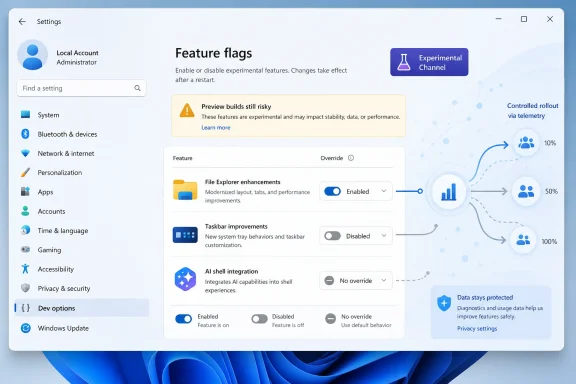Click the warning triangle icon
Image resolution: width=576 pixels, height=384 pixels.
point(187,110)
